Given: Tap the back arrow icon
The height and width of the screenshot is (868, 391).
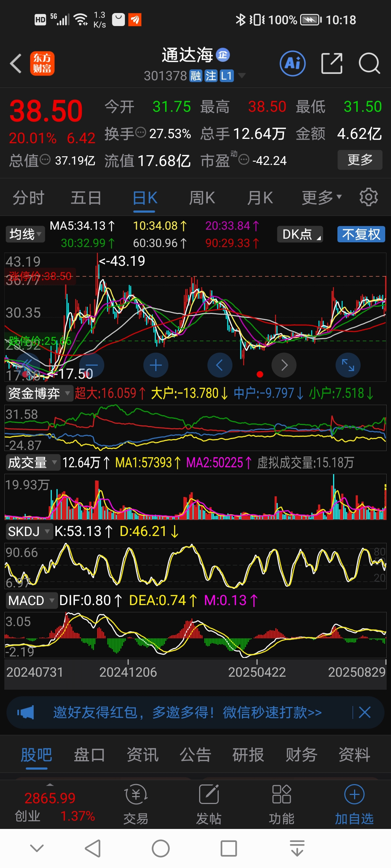Looking at the screenshot, I should click(16, 64).
